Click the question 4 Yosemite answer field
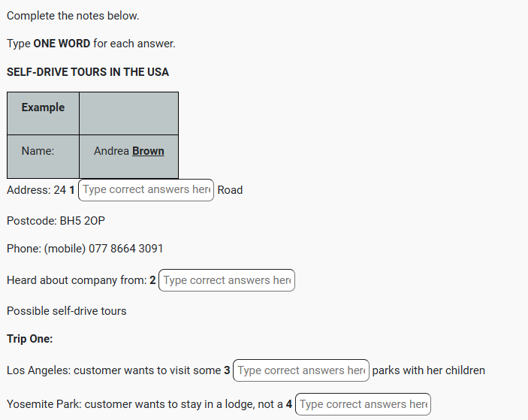Image resolution: width=528 pixels, height=420 pixels. coord(363,404)
